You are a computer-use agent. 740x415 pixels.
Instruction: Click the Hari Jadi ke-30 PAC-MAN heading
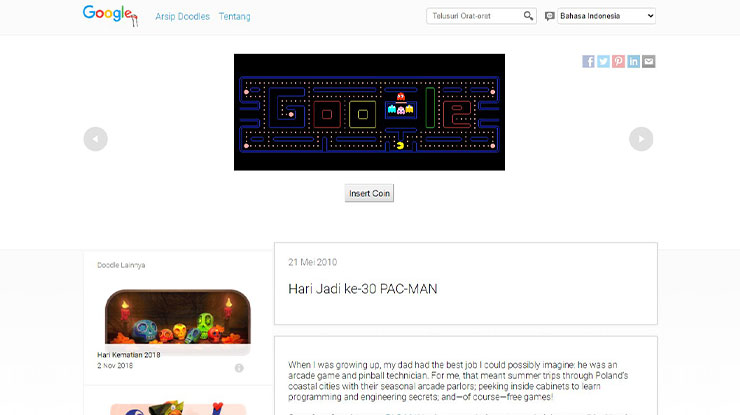[362, 289]
